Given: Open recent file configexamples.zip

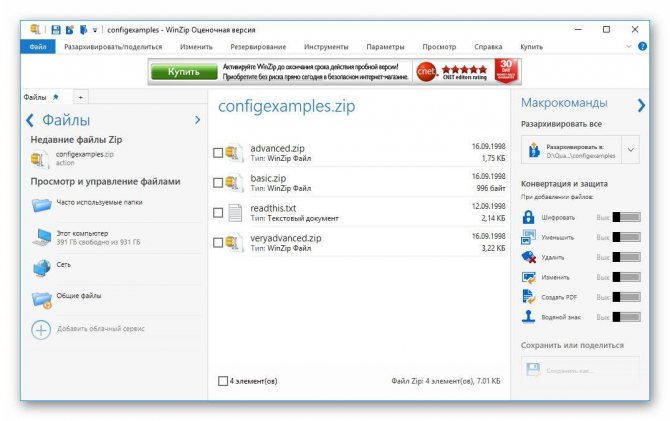Looking at the screenshot, I should [x=85, y=154].
